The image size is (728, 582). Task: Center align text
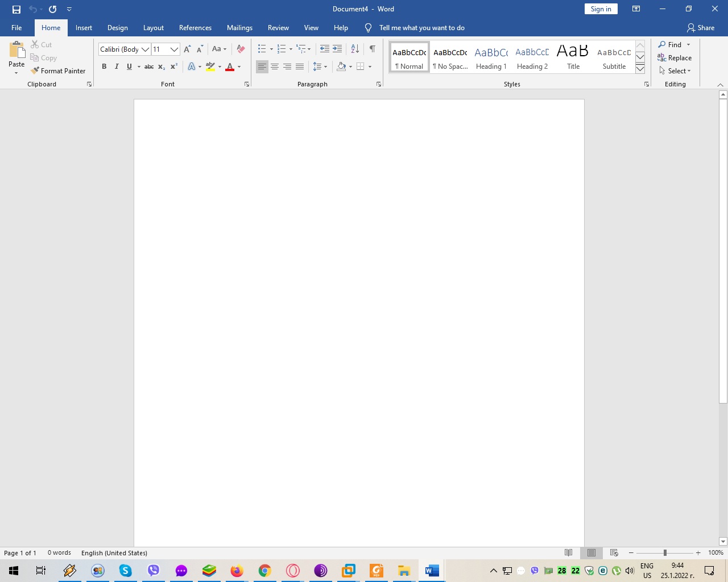pyautogui.click(x=275, y=66)
